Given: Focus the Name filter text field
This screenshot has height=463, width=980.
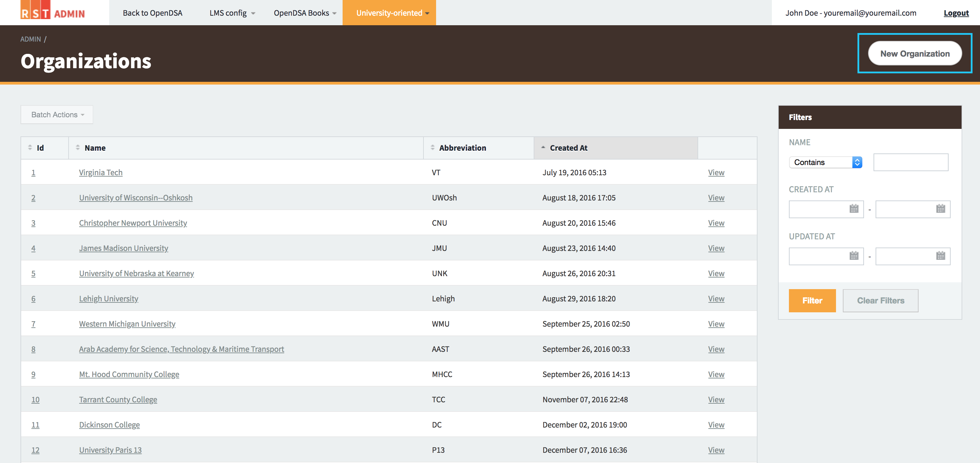Looking at the screenshot, I should (911, 162).
